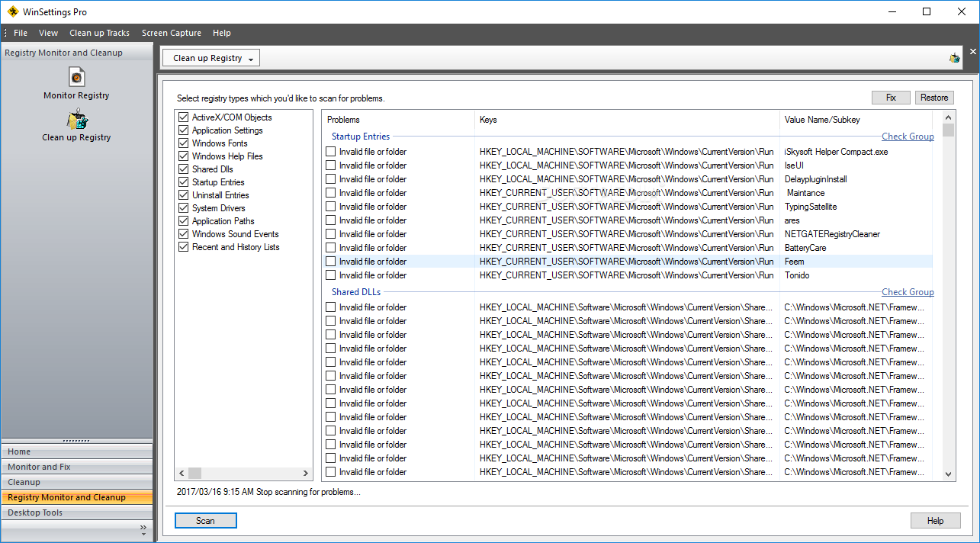This screenshot has height=543, width=980.
Task: Toggle the Startup Entries type checkbox
Action: point(183,182)
